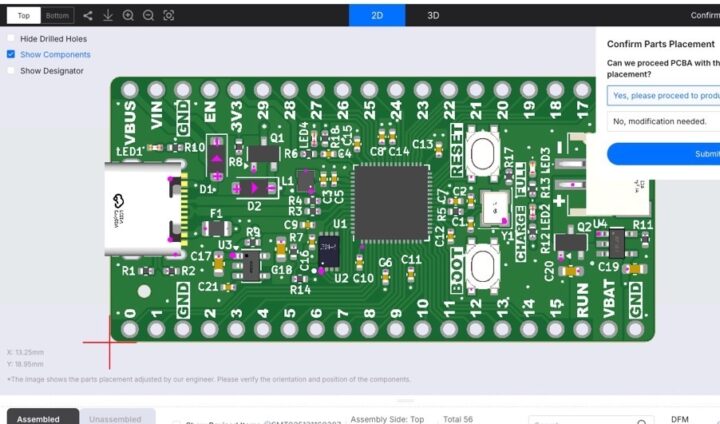The image size is (720, 424).
Task: Select 'Yes, please proceed to production' option
Action: click(x=663, y=95)
